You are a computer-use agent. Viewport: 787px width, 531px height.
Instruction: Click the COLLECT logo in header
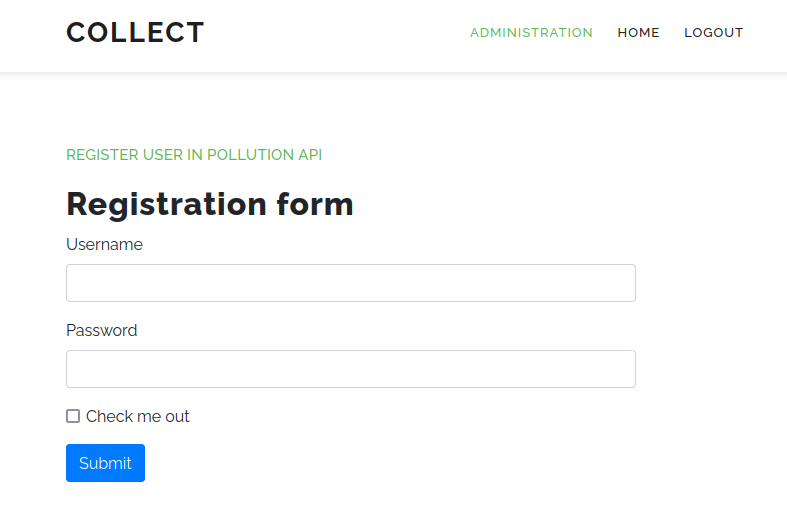point(135,33)
